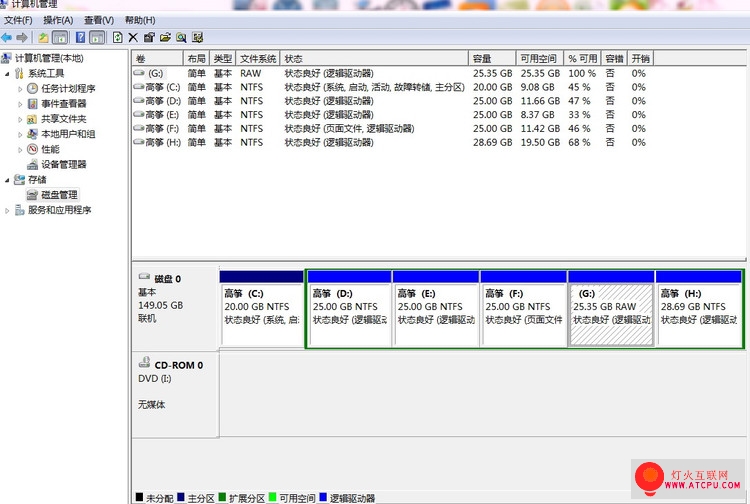Select 计算机管理(本地) root node icon

(6, 58)
